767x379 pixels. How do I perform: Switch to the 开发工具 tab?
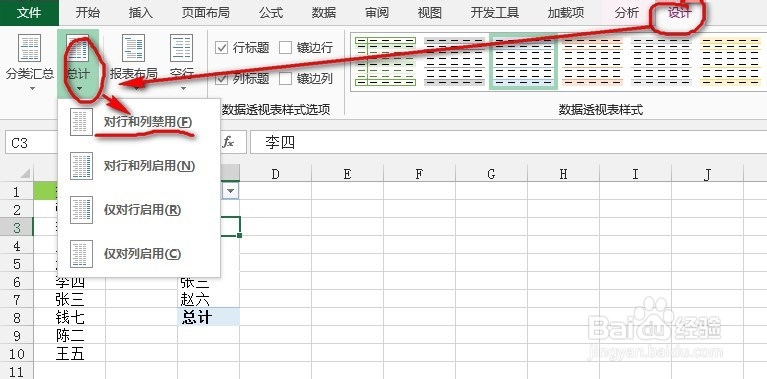[495, 13]
